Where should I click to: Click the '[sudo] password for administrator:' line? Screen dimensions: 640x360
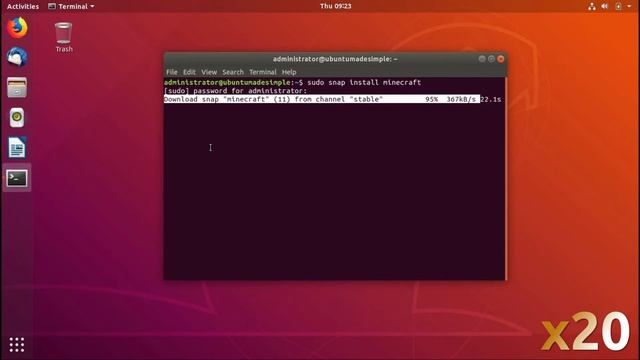[x=236, y=91]
